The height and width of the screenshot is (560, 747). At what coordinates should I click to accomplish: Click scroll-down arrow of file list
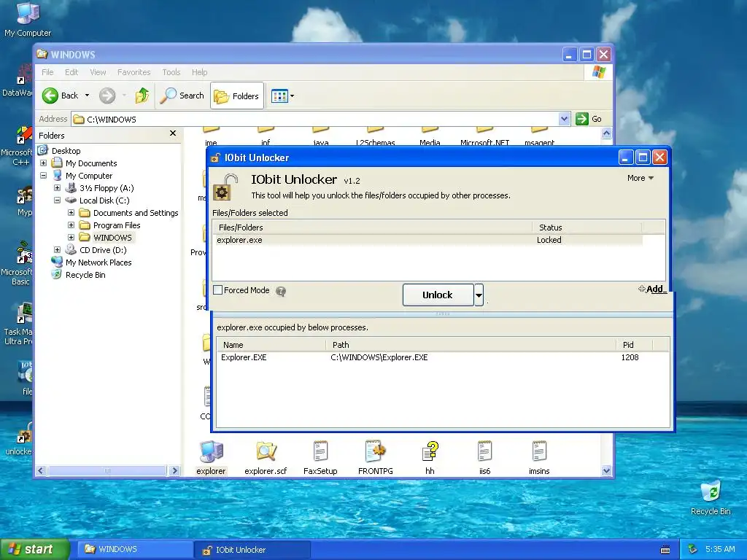tap(606, 471)
